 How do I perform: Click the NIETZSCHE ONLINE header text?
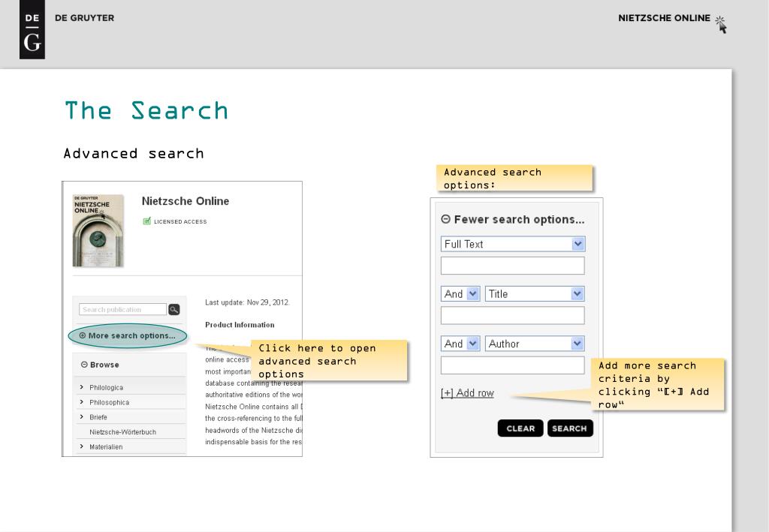click(664, 18)
